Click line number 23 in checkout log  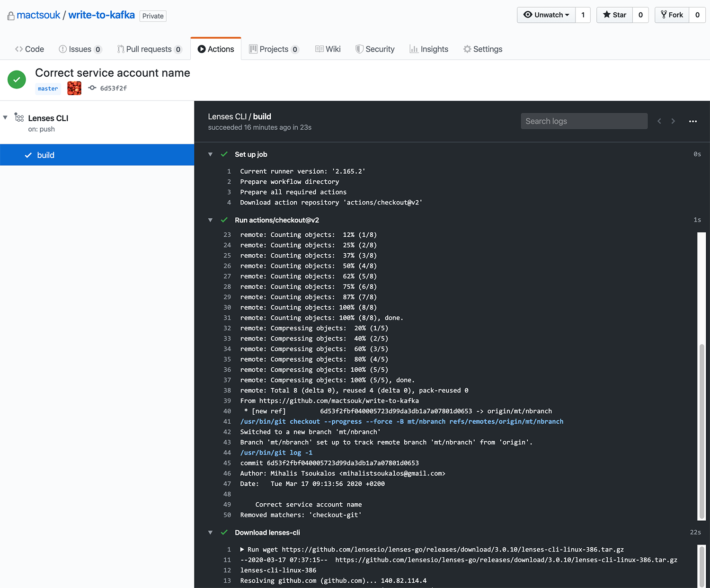click(227, 235)
